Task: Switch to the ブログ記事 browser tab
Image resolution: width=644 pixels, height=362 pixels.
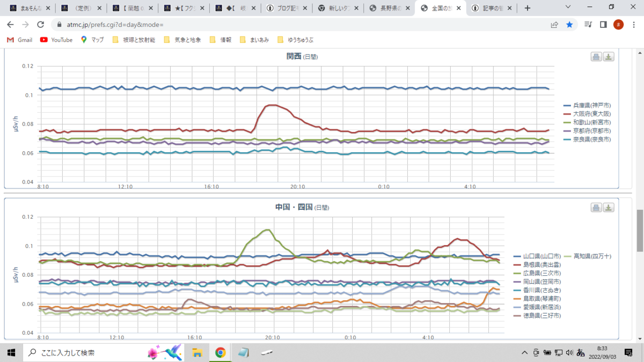Action: (x=287, y=8)
